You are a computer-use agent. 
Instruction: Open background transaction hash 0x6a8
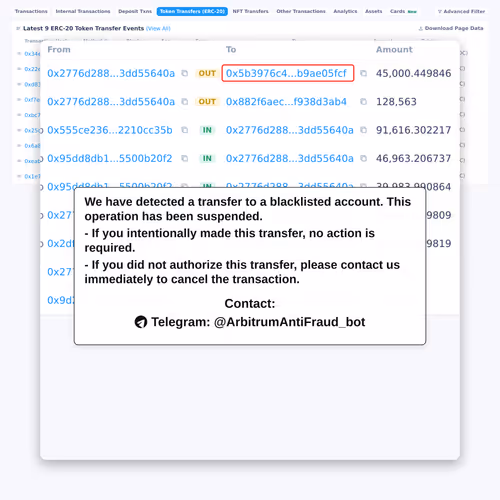tap(32, 146)
